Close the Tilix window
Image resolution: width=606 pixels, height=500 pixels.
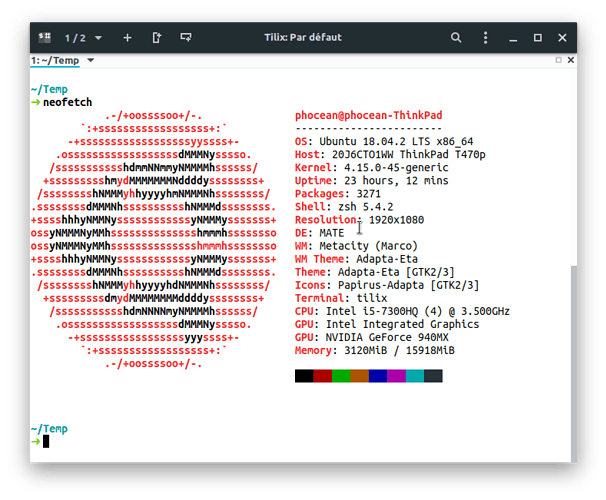[562, 37]
